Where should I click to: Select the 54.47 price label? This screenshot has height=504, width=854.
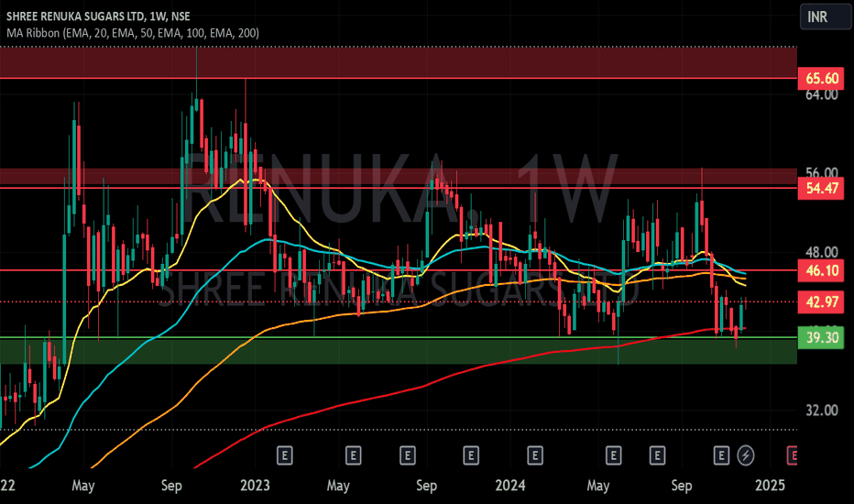tap(821, 189)
